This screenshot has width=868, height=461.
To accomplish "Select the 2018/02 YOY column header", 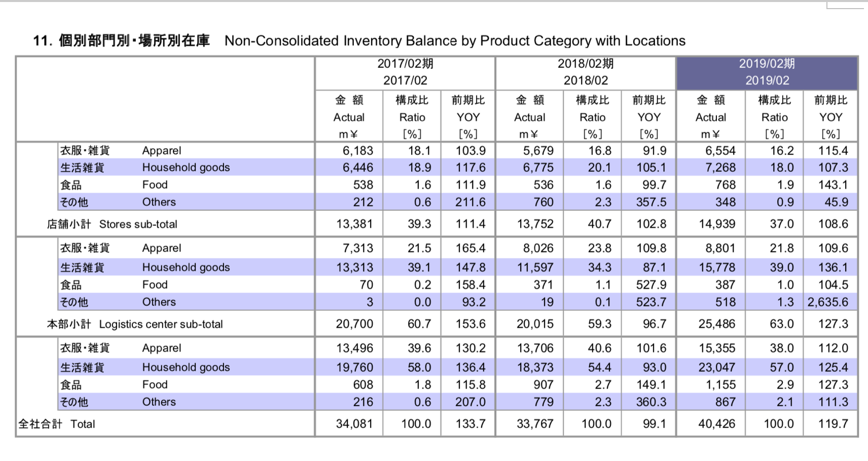I will [x=649, y=117].
